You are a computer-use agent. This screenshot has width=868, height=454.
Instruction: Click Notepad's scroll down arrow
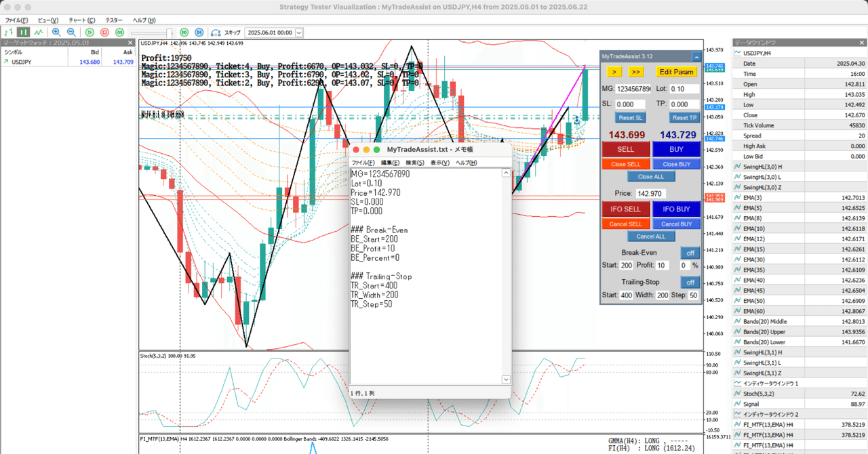coord(506,379)
